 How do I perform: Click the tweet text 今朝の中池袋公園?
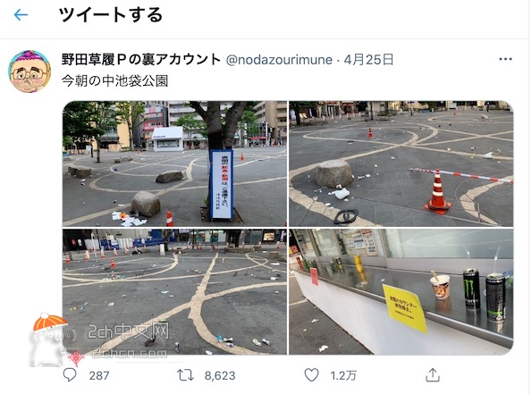pos(114,81)
